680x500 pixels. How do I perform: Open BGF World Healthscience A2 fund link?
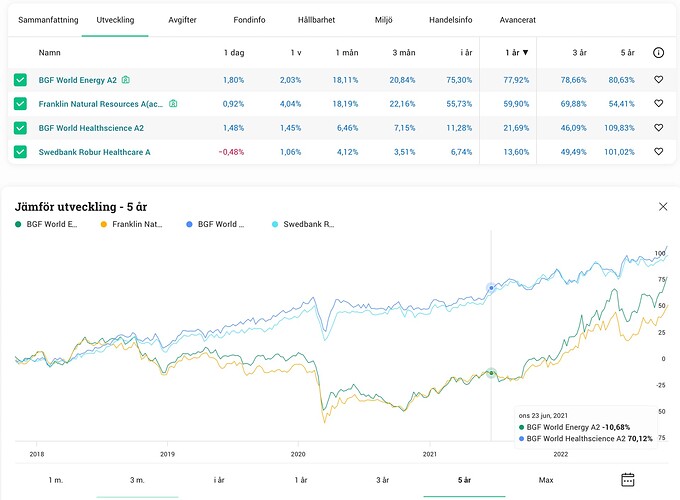click(x=91, y=128)
